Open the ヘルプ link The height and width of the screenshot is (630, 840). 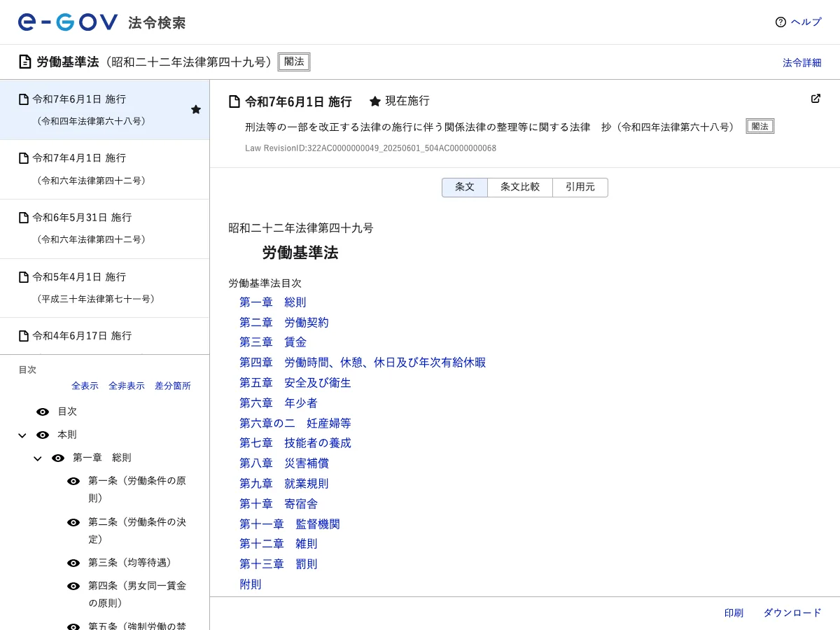[x=806, y=22]
